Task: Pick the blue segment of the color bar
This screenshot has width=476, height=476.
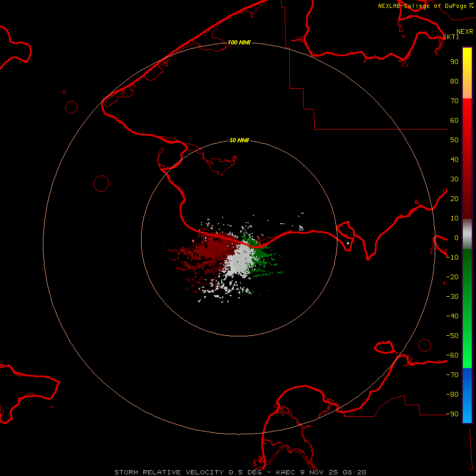Action: tap(467, 396)
